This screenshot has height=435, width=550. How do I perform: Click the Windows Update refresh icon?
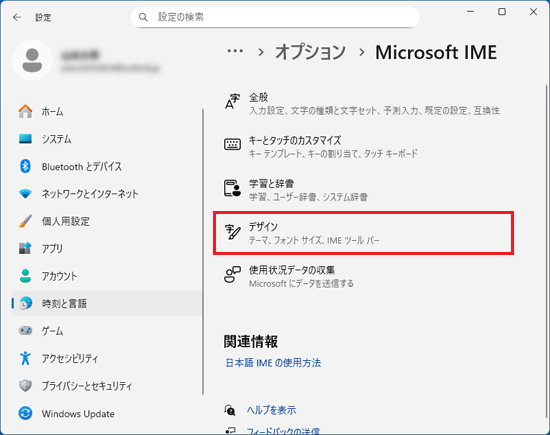tap(25, 413)
